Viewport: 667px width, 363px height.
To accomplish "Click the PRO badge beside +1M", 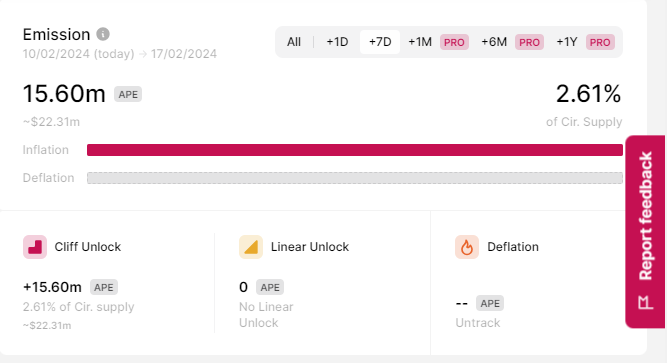I will click(454, 42).
